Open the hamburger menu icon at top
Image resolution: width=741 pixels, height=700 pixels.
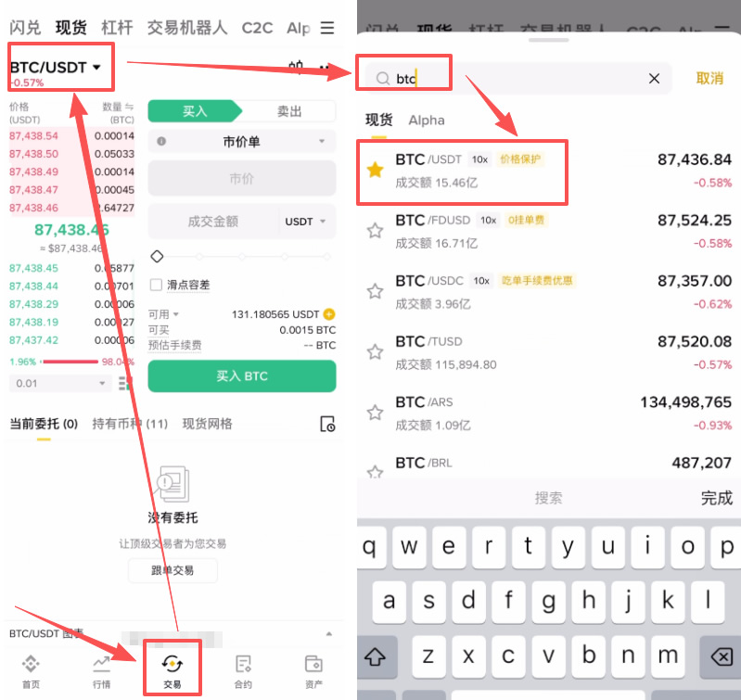click(x=327, y=28)
